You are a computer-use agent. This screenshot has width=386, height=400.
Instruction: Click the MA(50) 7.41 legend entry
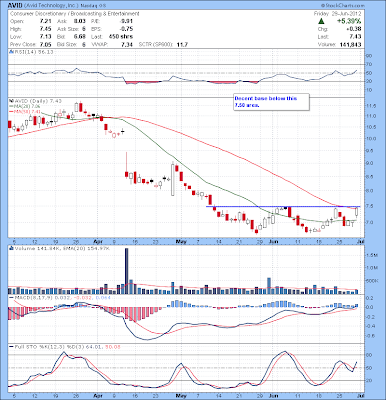coord(26,111)
